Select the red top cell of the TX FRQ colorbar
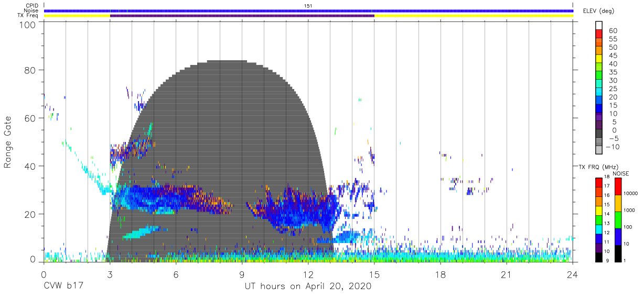Image resolution: width=644 pixels, height=297 pixels. coord(599,182)
